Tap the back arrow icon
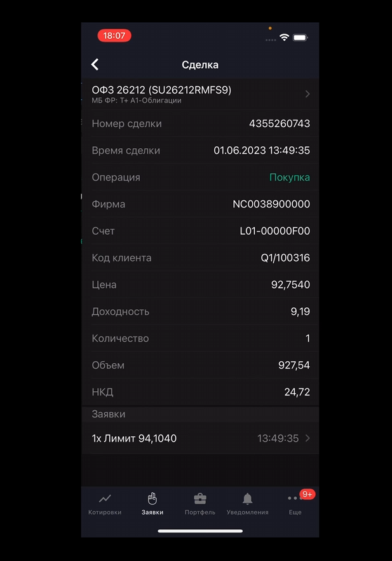The height and width of the screenshot is (561, 392). [95, 64]
